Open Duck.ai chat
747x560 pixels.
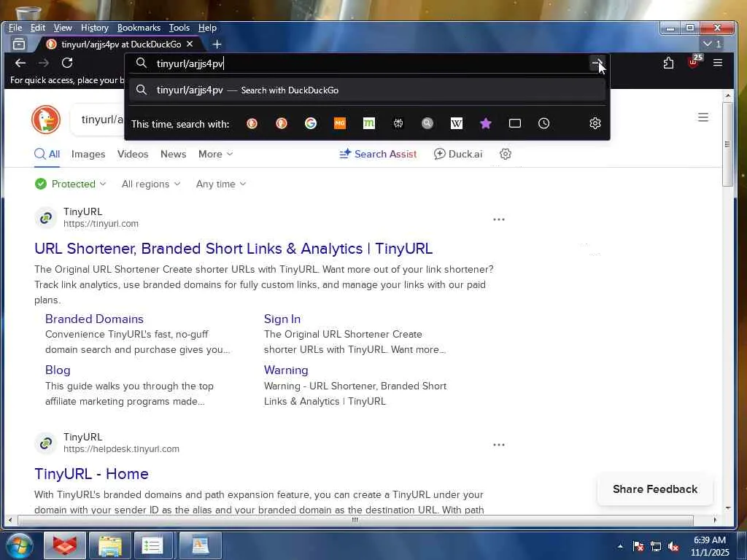point(458,155)
